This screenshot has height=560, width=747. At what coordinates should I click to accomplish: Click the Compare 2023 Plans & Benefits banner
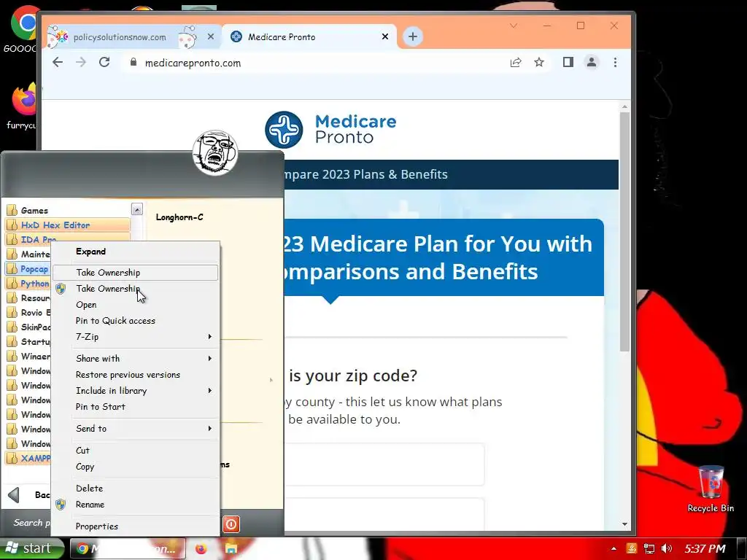(x=451, y=174)
